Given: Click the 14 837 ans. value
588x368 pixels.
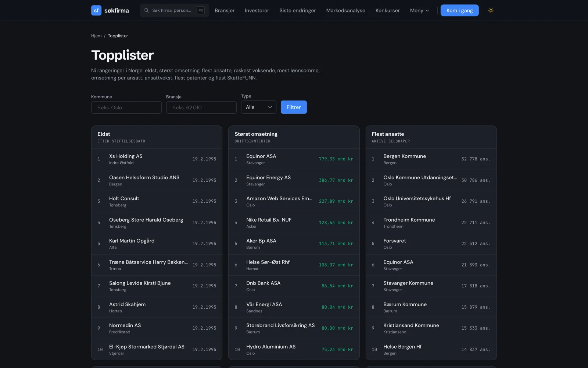Looking at the screenshot, I should pyautogui.click(x=476, y=350).
